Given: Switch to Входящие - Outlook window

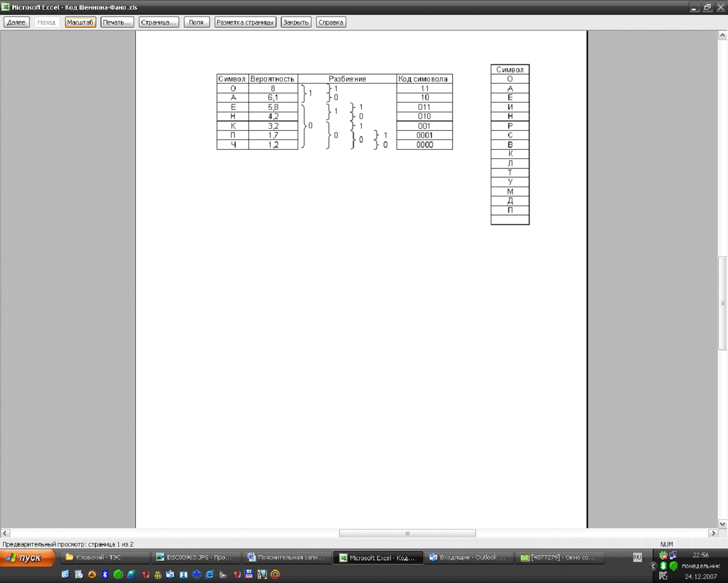Looking at the screenshot, I should coord(469,557).
